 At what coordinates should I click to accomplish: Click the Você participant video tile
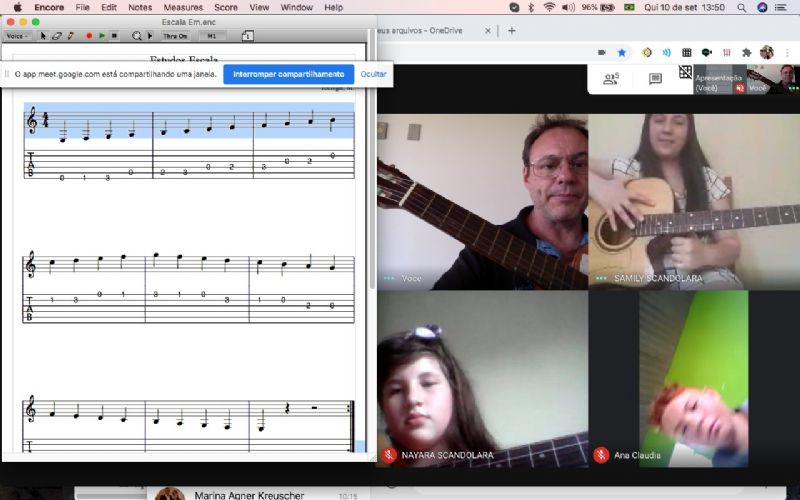coord(482,202)
